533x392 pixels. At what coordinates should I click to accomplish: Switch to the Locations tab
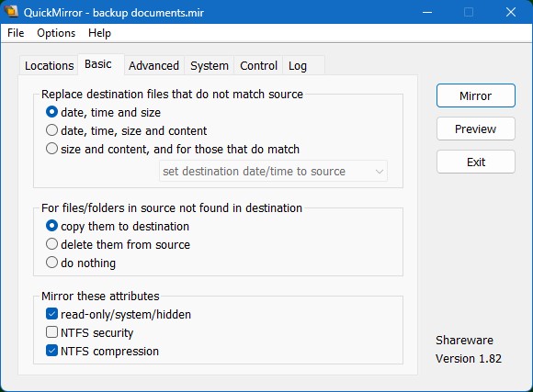[49, 65]
